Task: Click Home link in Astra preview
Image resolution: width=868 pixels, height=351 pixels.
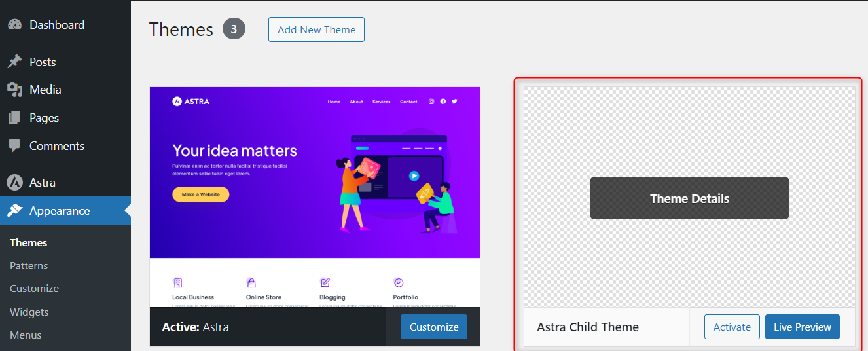Action: [334, 102]
